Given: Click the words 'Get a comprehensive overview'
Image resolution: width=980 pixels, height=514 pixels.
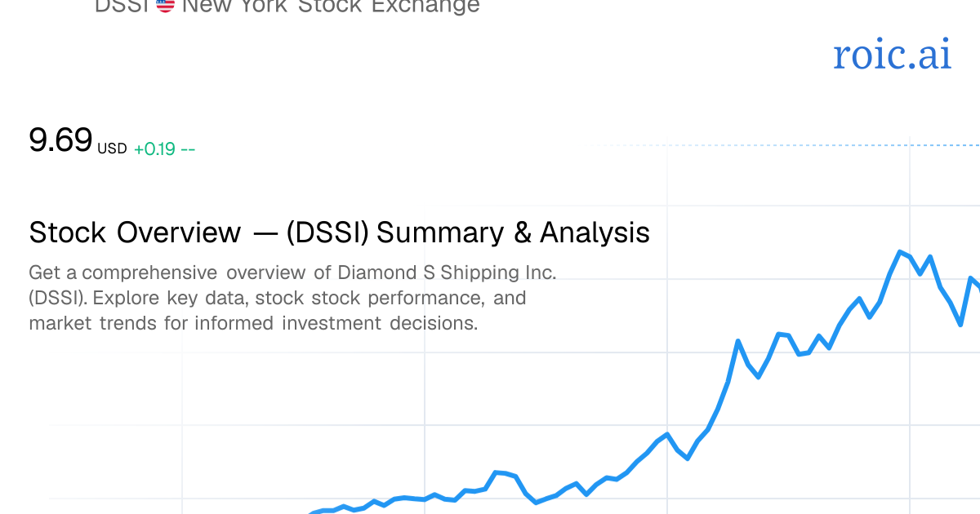Looking at the screenshot, I should click(166, 273).
